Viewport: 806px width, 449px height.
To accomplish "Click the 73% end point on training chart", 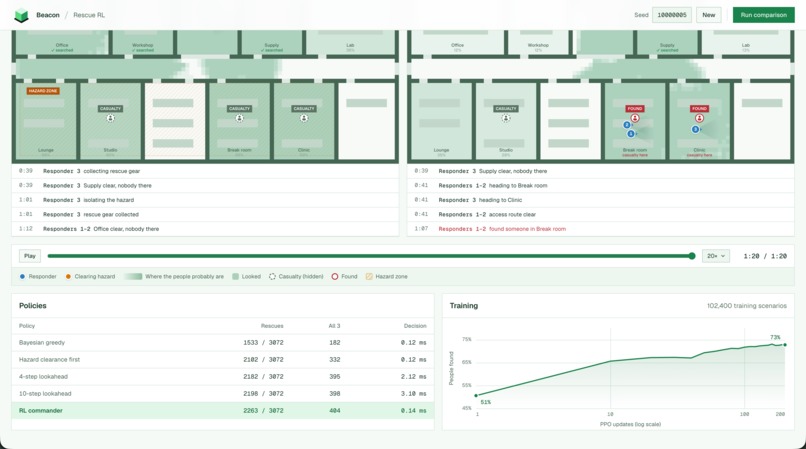I will coord(784,345).
